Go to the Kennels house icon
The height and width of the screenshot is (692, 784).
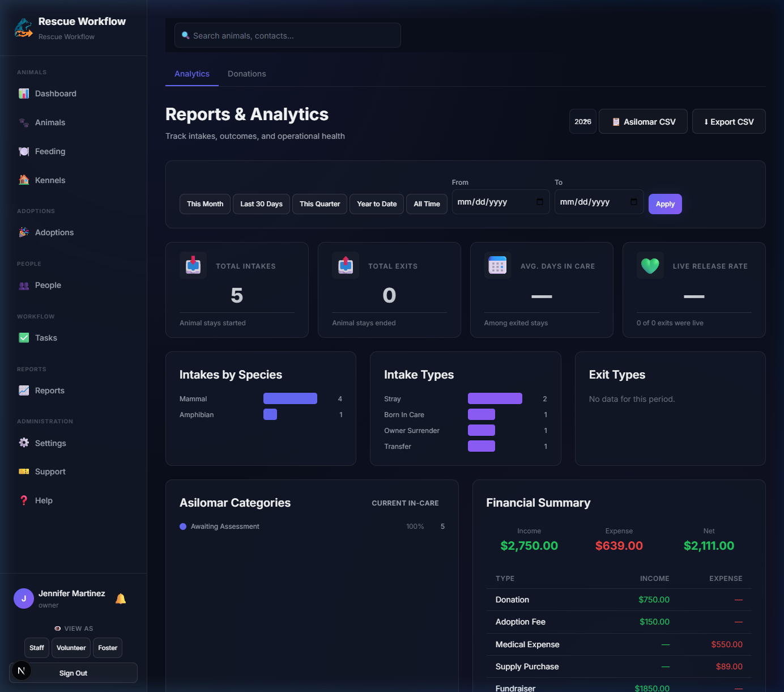(24, 180)
